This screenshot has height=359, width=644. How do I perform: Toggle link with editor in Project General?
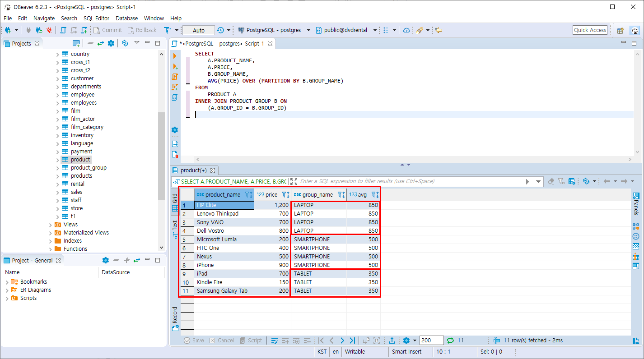coord(137,260)
